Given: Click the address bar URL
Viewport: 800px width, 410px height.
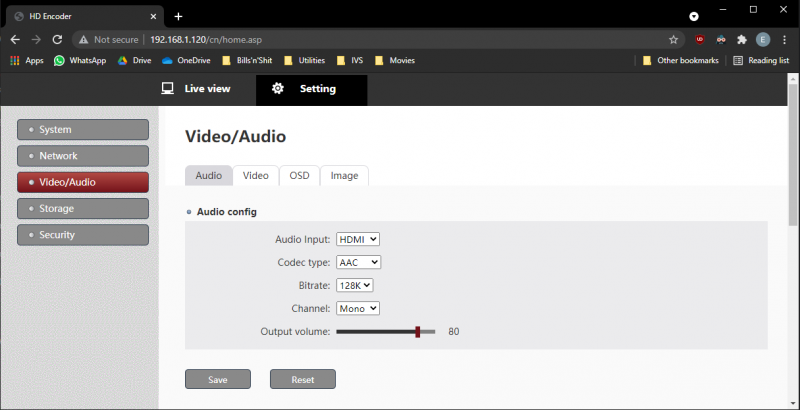Looking at the screenshot, I should pyautogui.click(x=206, y=40).
